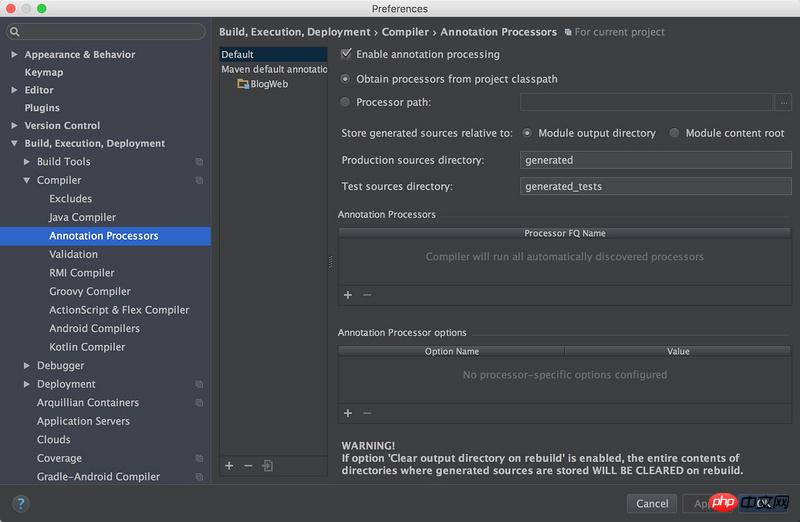Screen dimensions: 800x522
Task: Expand the Deployment node
Action: click(27, 384)
